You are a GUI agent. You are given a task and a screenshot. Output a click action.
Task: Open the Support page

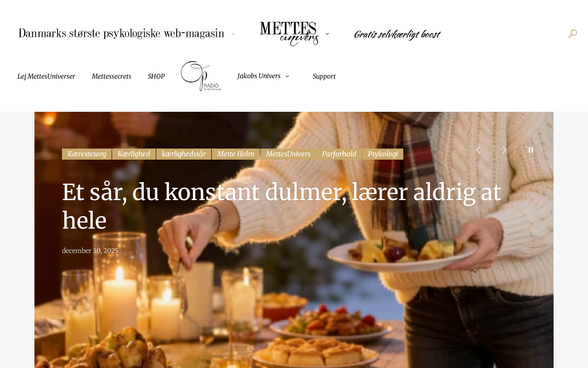pos(324,76)
